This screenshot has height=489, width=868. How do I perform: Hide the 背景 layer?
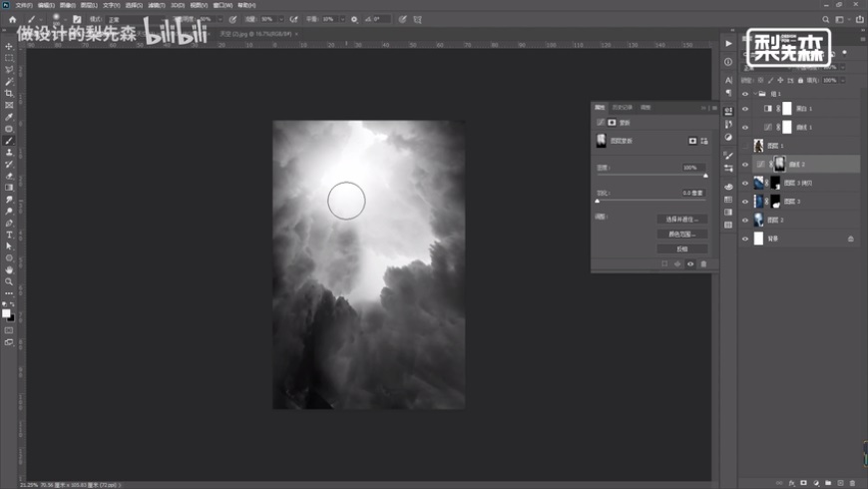pos(745,240)
